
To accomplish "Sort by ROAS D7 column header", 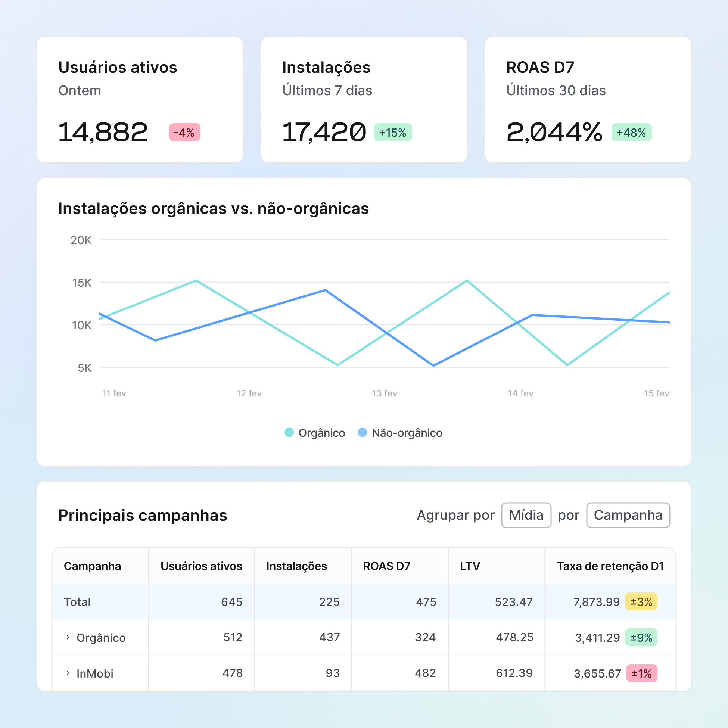I will tap(387, 566).
